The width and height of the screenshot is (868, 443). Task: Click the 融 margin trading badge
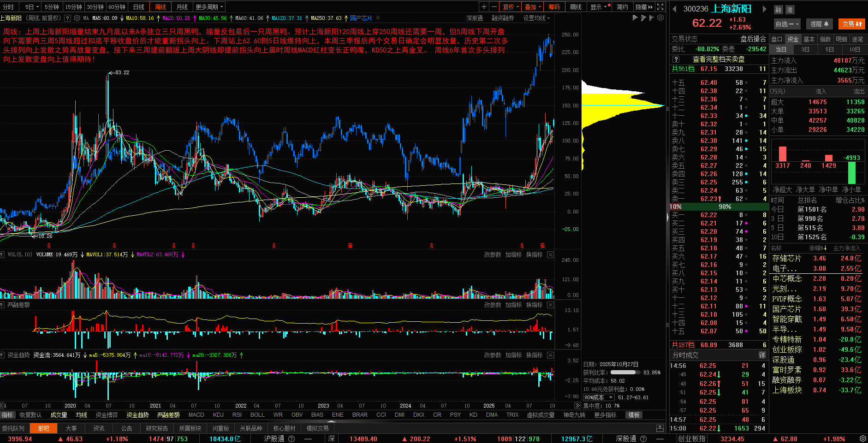(779, 10)
